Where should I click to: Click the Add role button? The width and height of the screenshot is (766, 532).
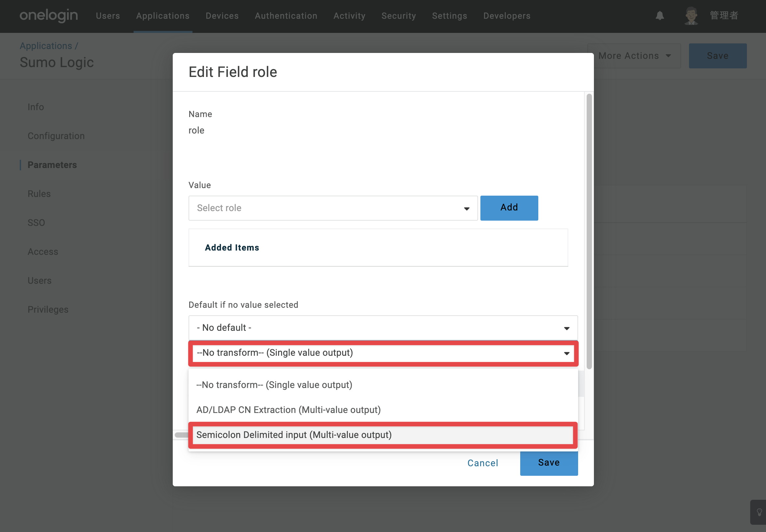tap(509, 208)
